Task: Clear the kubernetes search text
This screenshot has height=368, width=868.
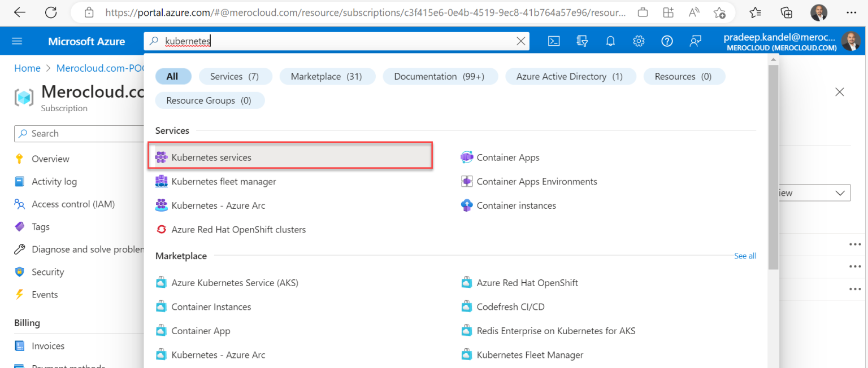Action: pos(520,41)
